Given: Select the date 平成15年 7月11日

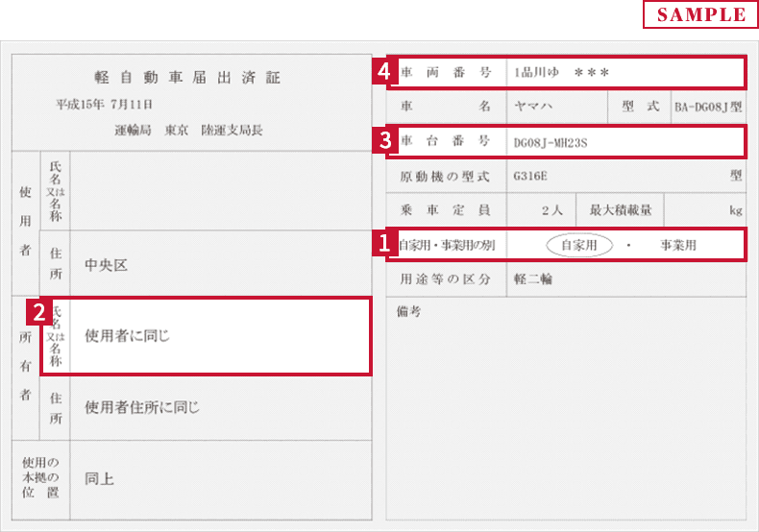Looking at the screenshot, I should click(104, 105).
